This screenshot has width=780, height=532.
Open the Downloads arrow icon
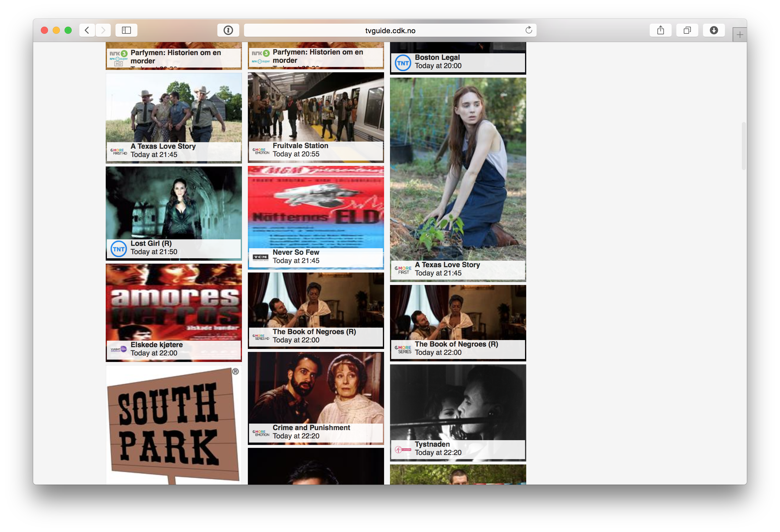[714, 30]
